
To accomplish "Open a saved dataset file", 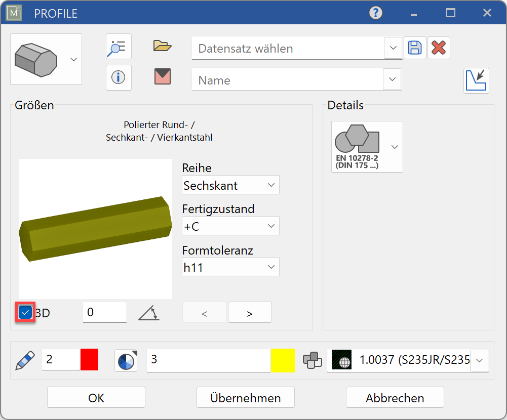I will point(162,46).
